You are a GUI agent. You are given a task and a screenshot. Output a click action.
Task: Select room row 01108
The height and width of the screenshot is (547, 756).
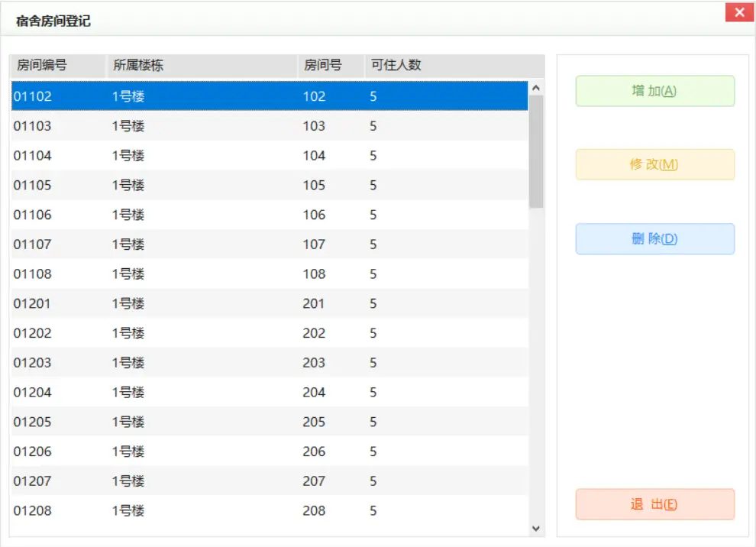click(229, 273)
